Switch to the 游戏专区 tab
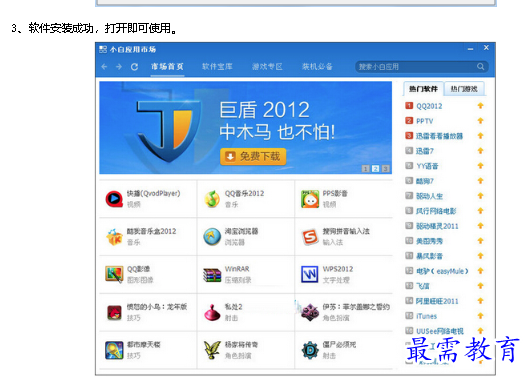Image resolution: width=528 pixels, height=381 pixels. point(267,67)
